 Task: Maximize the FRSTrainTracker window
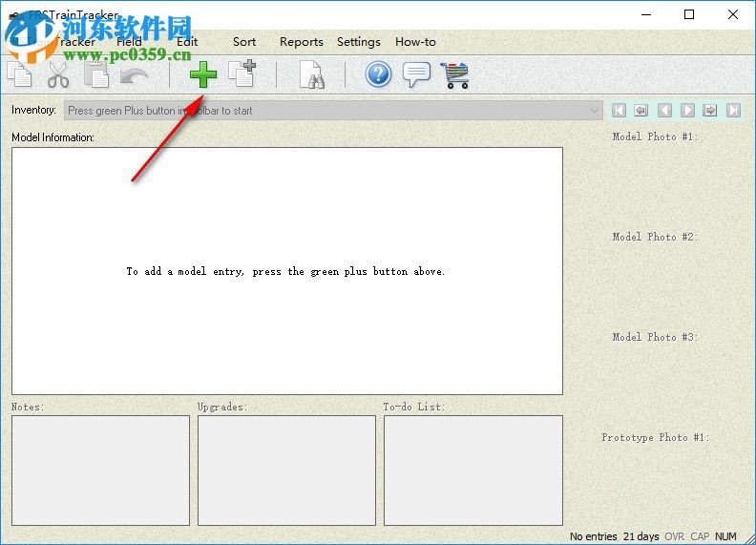point(689,14)
